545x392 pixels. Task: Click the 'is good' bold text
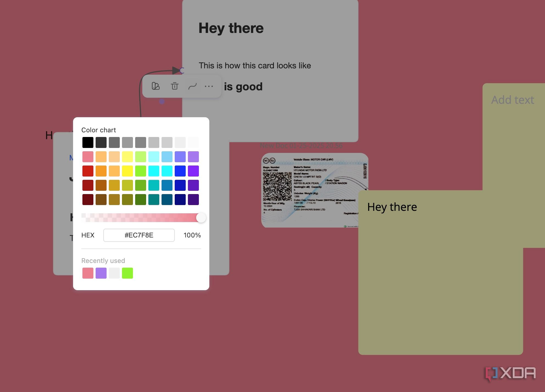(243, 87)
